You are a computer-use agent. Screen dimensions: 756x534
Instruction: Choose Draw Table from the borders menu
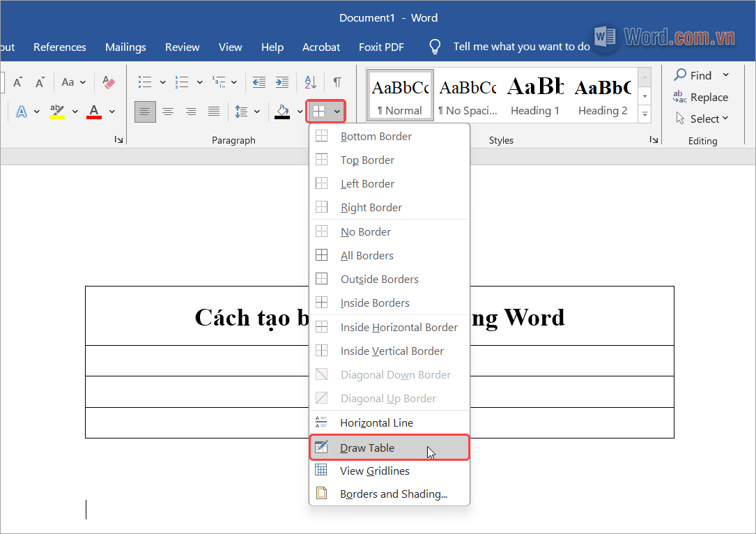(x=367, y=448)
